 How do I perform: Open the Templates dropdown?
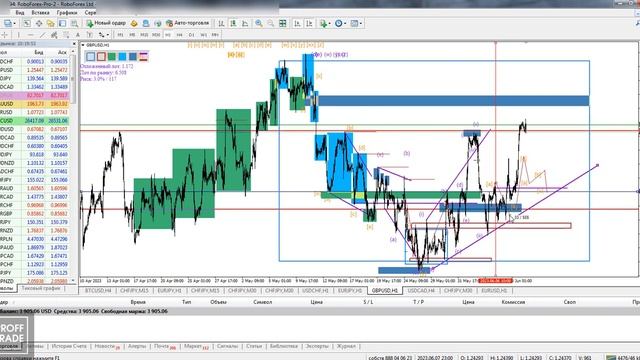pos(355,23)
